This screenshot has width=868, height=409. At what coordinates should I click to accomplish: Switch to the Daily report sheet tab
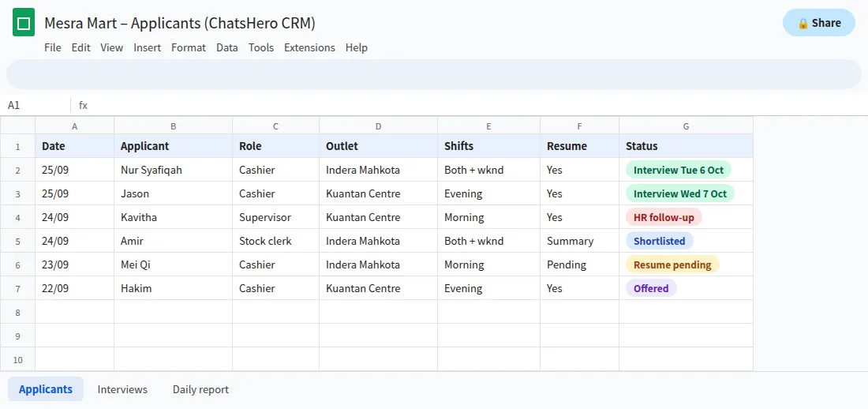tap(200, 389)
